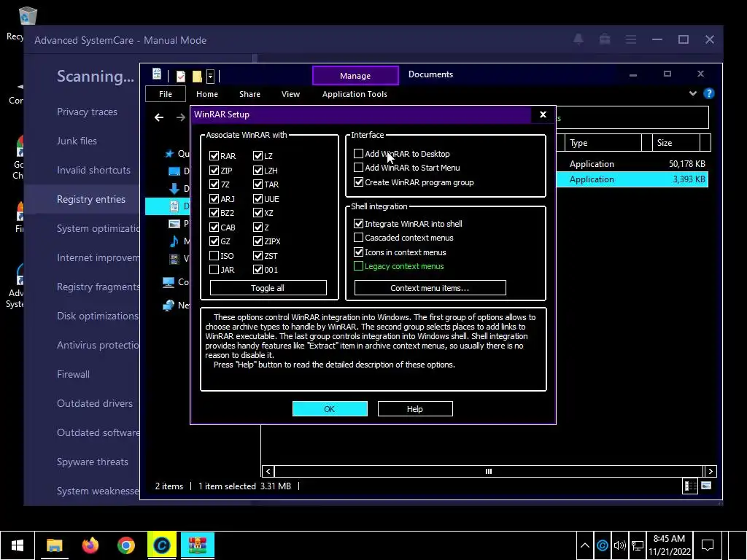747x560 pixels.
Task: Open Advanced SystemCare toolbox briefcase icon
Action: 605,39
